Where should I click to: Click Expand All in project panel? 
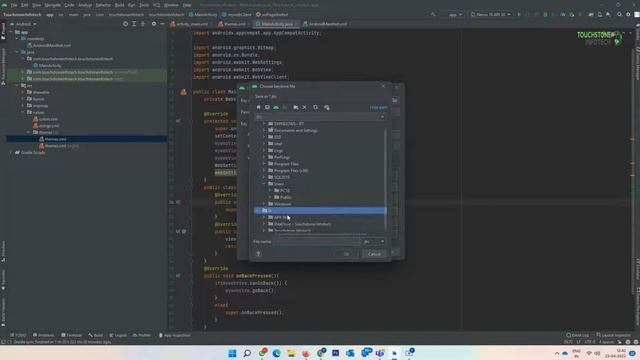pos(134,24)
